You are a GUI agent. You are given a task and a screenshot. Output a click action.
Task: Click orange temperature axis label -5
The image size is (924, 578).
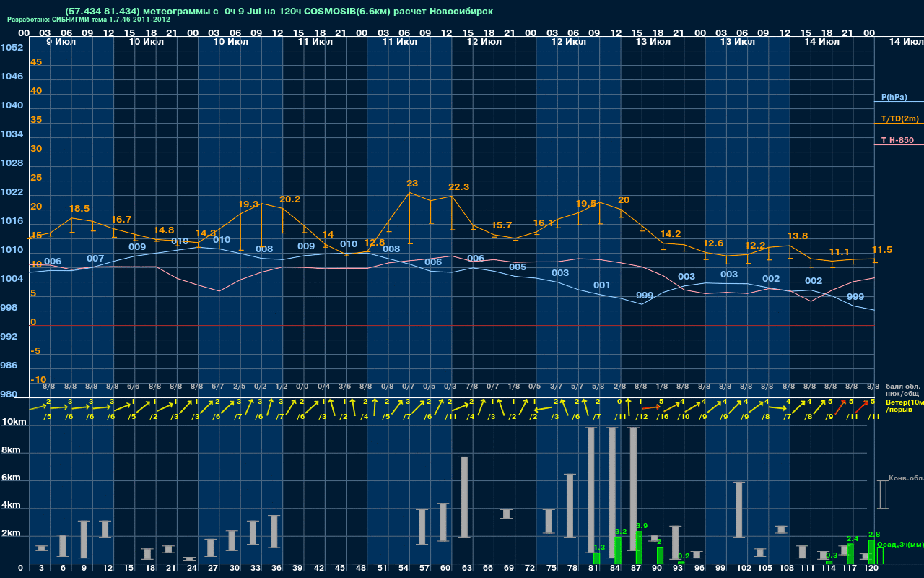point(36,350)
